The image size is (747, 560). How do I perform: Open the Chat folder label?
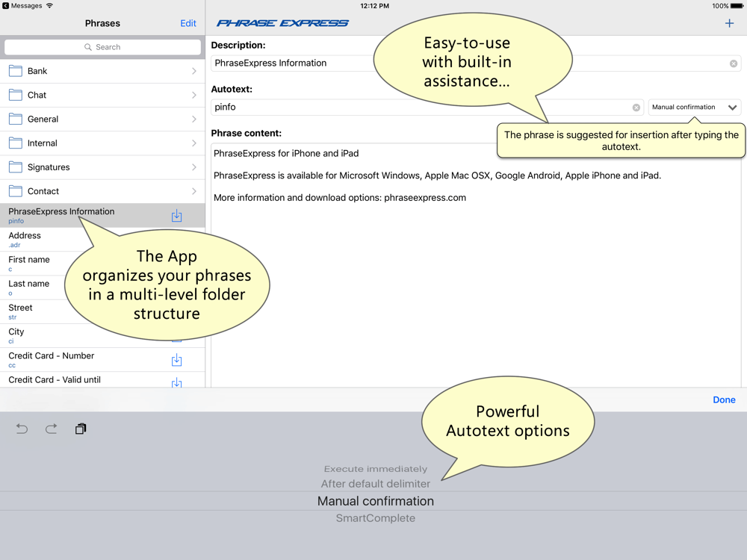pyautogui.click(x=37, y=95)
